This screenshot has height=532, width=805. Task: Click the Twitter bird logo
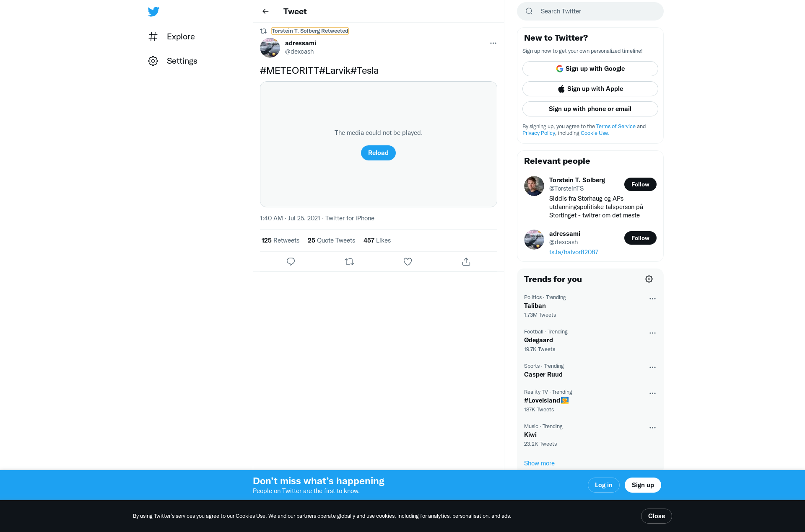tap(153, 12)
